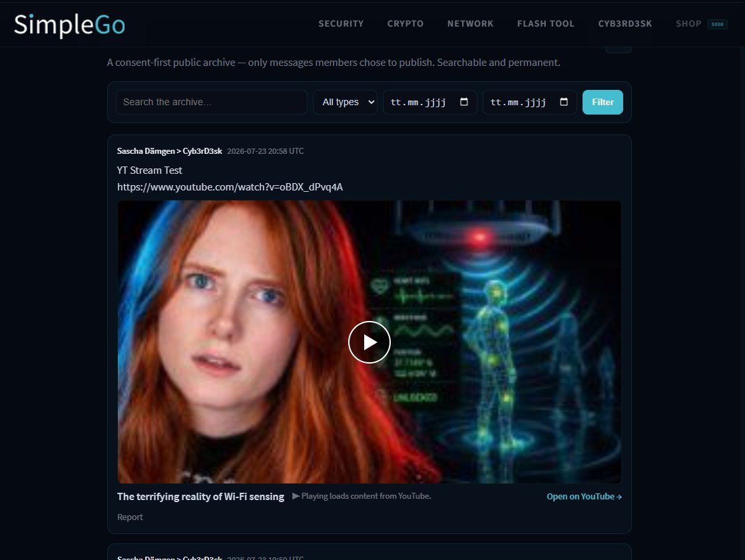Image resolution: width=745 pixels, height=560 pixels.
Task: Select the Shop nav item
Action: point(688,24)
